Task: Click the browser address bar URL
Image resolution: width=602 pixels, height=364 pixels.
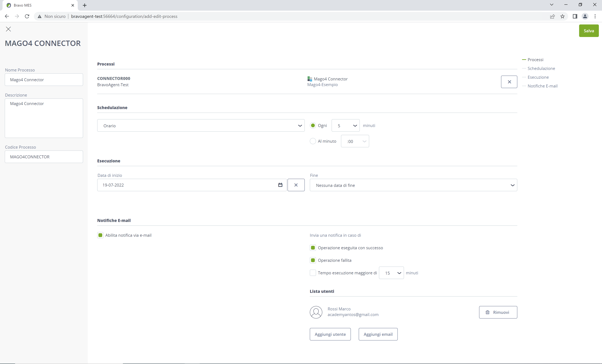Action: (124, 16)
